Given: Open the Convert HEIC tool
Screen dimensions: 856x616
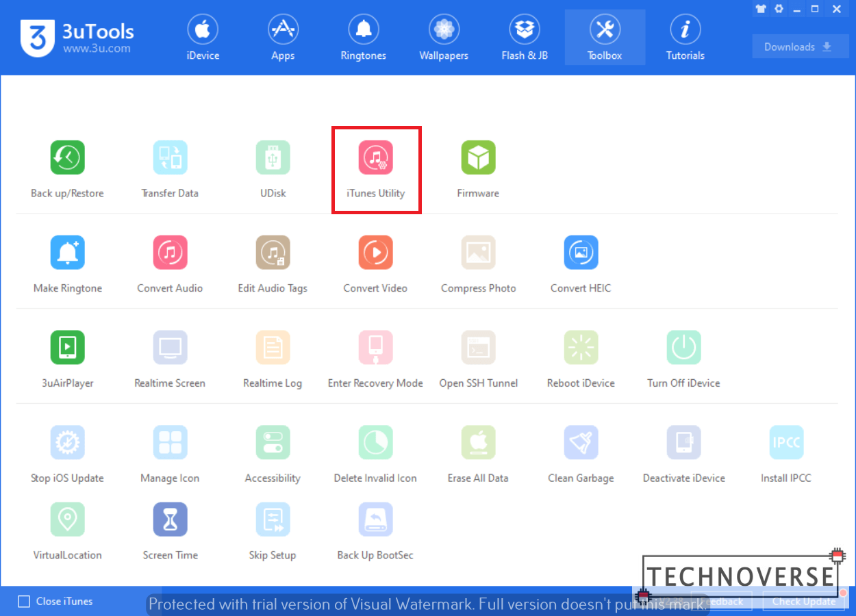Looking at the screenshot, I should [x=581, y=264].
